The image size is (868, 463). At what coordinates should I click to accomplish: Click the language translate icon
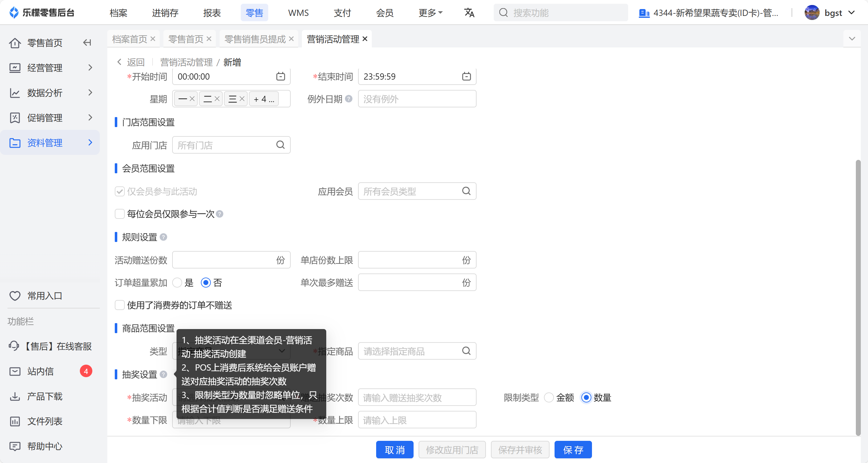click(469, 13)
